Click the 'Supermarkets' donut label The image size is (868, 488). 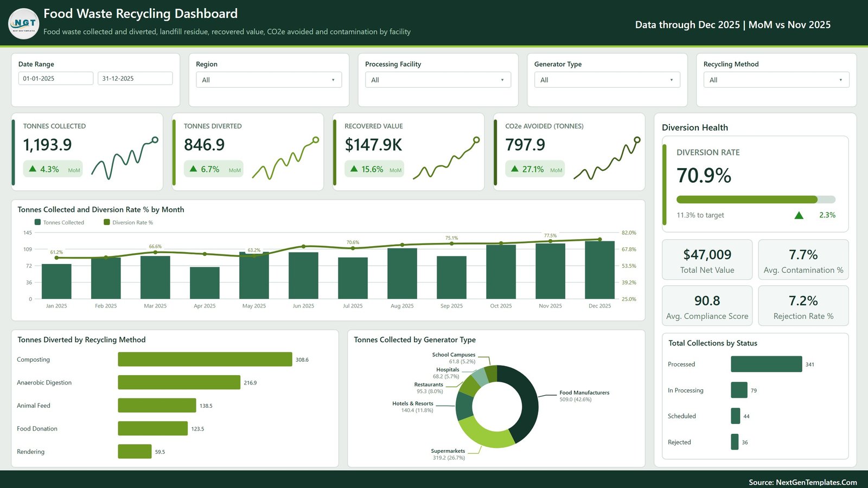coord(448,451)
